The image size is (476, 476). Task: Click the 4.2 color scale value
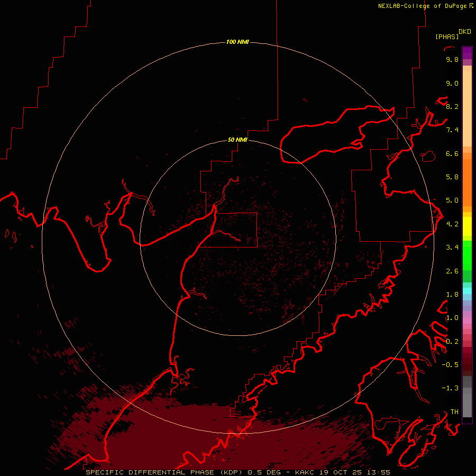pyautogui.click(x=452, y=224)
